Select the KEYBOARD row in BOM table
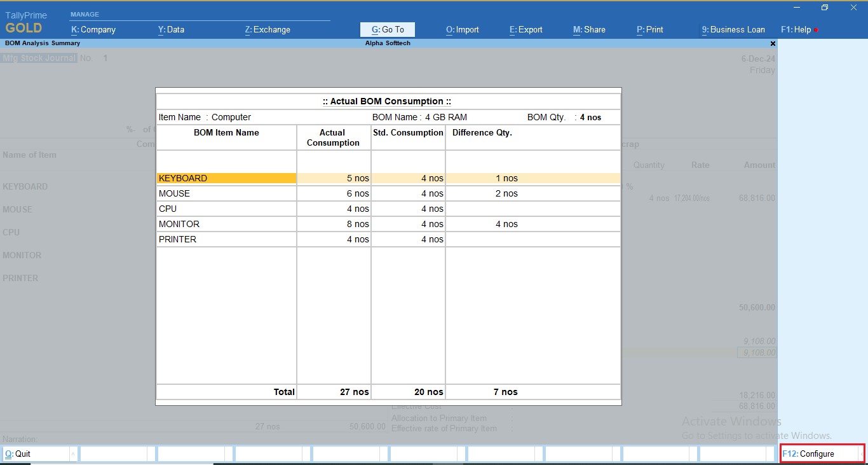 (388, 178)
